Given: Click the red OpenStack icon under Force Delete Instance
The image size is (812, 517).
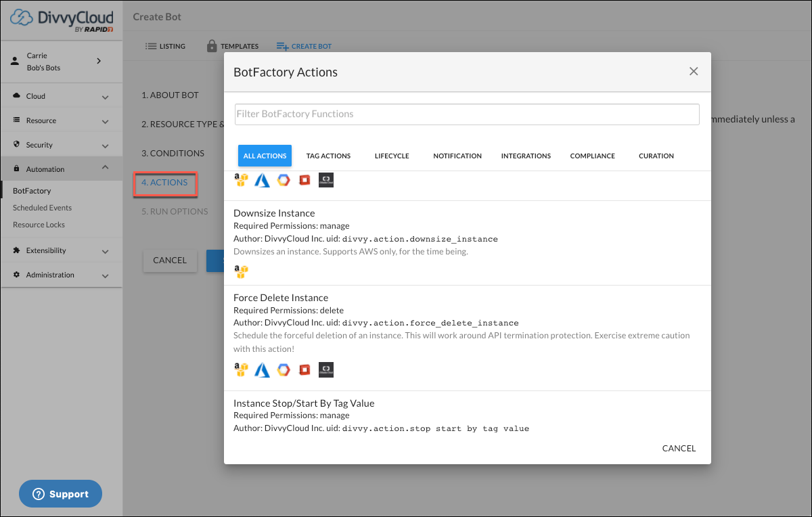Looking at the screenshot, I should (x=304, y=369).
